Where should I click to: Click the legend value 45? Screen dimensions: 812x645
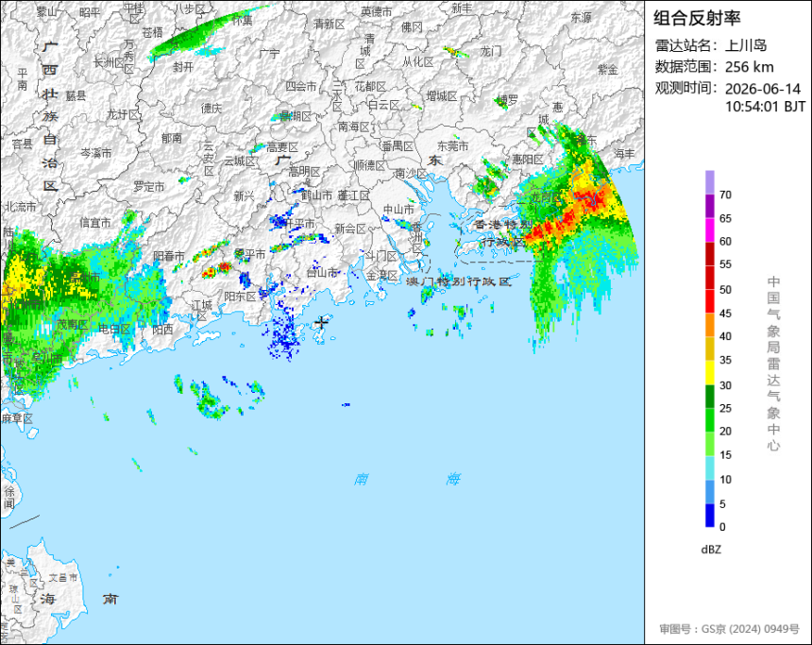(725, 314)
